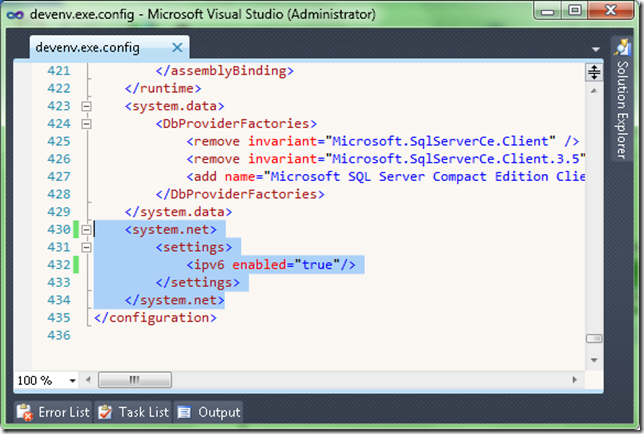Collapse the DbProviderFactories node on line 424
The width and height of the screenshot is (644, 434).
(x=86, y=124)
